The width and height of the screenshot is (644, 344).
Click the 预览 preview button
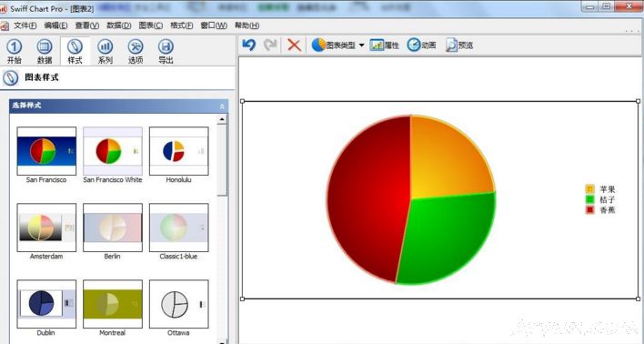pyautogui.click(x=459, y=45)
